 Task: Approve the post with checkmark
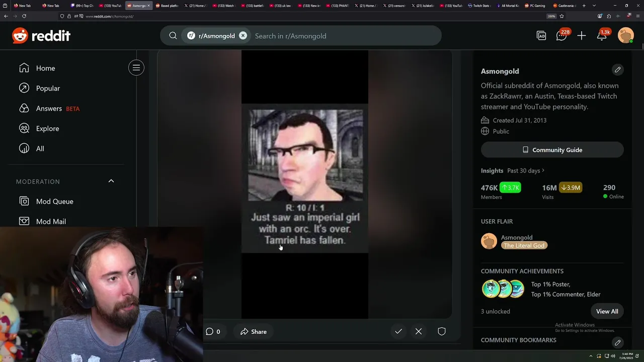pos(398,331)
